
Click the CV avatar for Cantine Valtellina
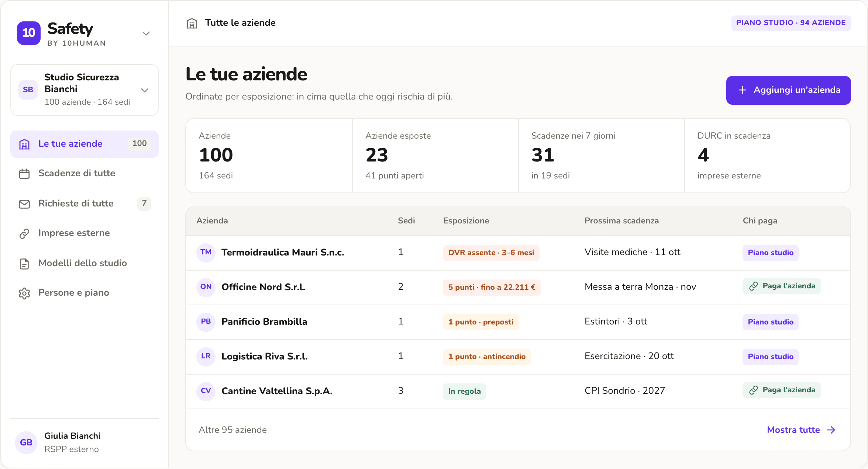206,391
